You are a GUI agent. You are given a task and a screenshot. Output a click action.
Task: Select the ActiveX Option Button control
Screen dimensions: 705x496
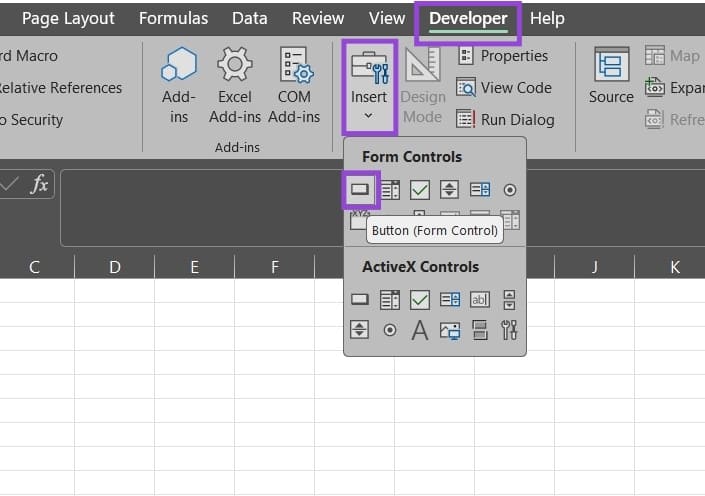(x=390, y=330)
